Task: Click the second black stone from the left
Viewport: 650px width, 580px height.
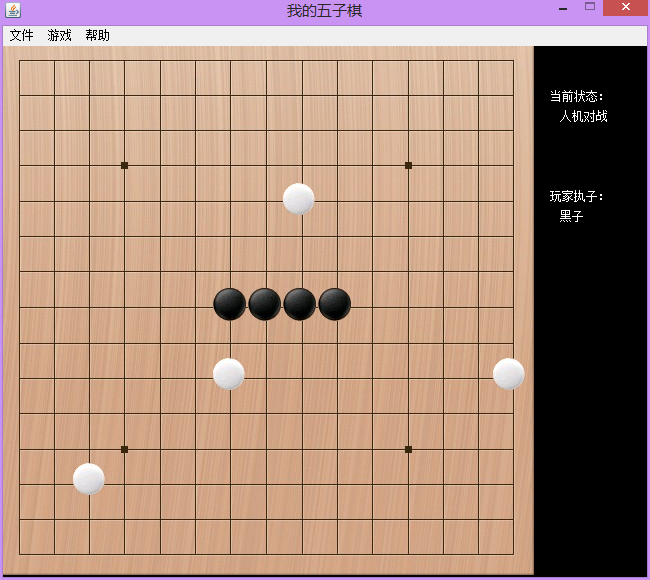Action: click(x=265, y=304)
